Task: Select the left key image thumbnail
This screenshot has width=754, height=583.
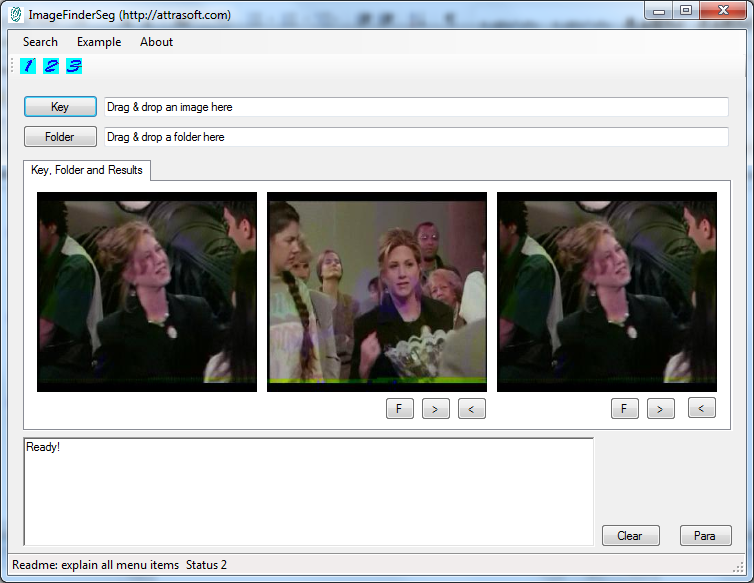Action: [147, 292]
